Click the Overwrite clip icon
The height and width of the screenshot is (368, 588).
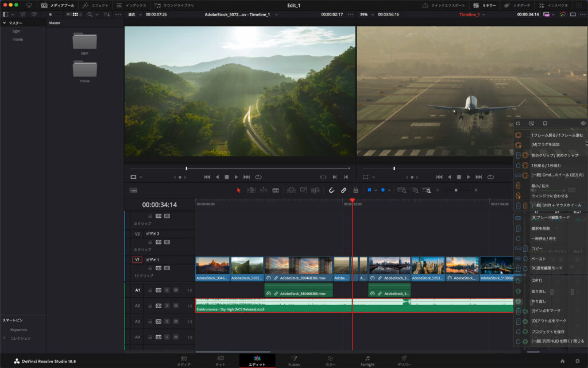[303, 190]
